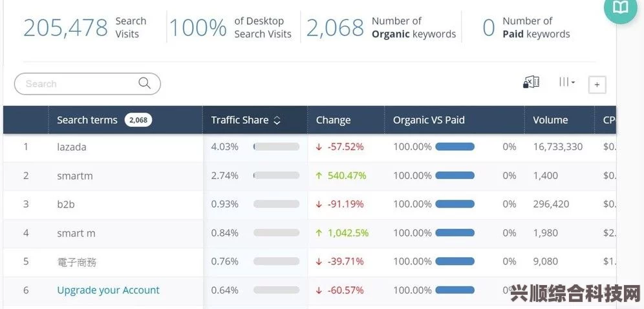Open the columns selector dropdown
This screenshot has height=309, width=644.
tap(567, 83)
